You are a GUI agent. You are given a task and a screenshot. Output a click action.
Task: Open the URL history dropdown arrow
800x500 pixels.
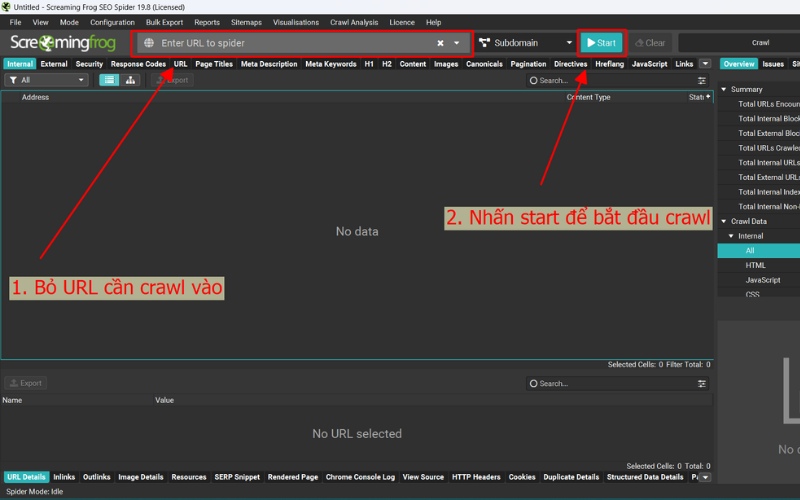[457, 43]
